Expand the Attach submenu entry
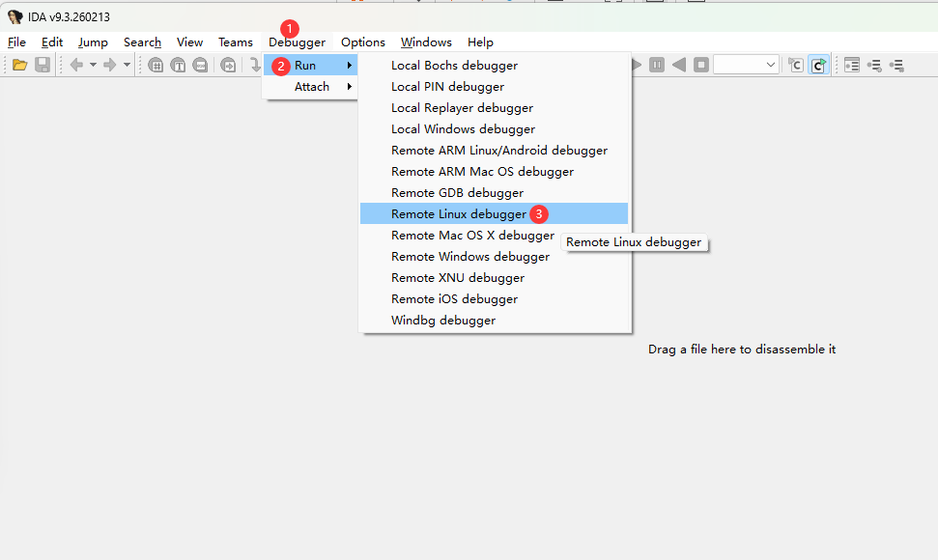The image size is (938, 560). (x=310, y=87)
